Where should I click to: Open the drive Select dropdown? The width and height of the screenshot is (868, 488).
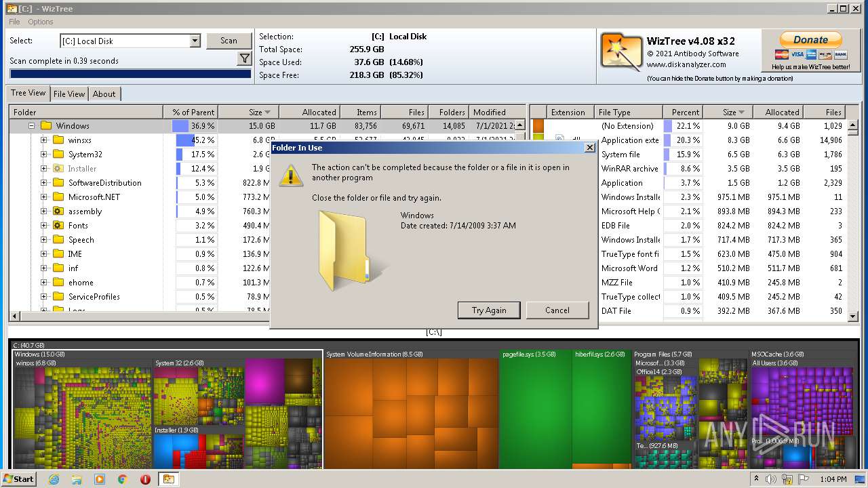(195, 41)
